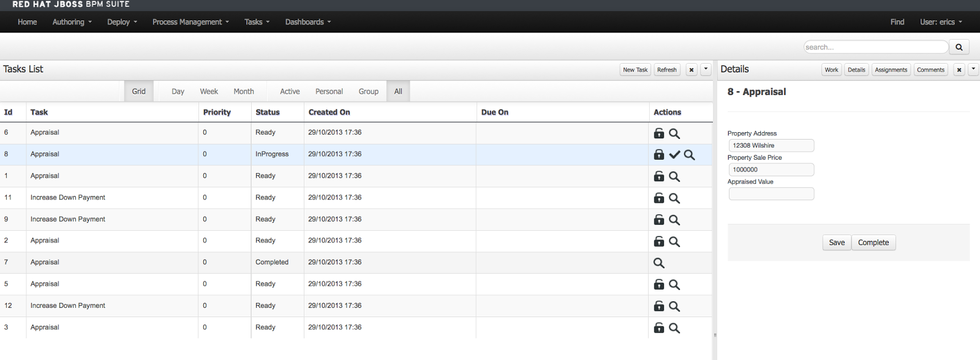Switch to Grid view
The height and width of the screenshot is (360, 980).
139,91
